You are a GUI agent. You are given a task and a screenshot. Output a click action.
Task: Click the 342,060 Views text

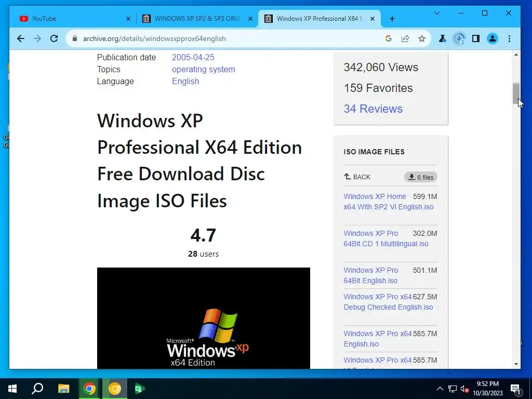[x=381, y=67]
